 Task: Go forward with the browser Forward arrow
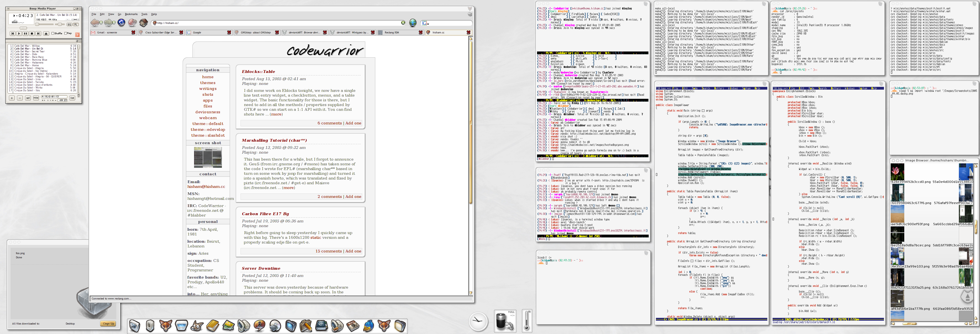point(108,23)
